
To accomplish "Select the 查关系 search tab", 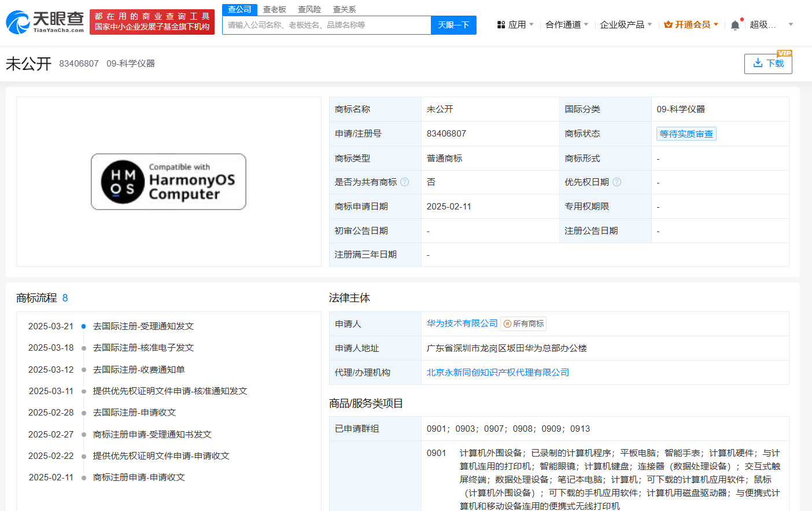I will coord(344,9).
